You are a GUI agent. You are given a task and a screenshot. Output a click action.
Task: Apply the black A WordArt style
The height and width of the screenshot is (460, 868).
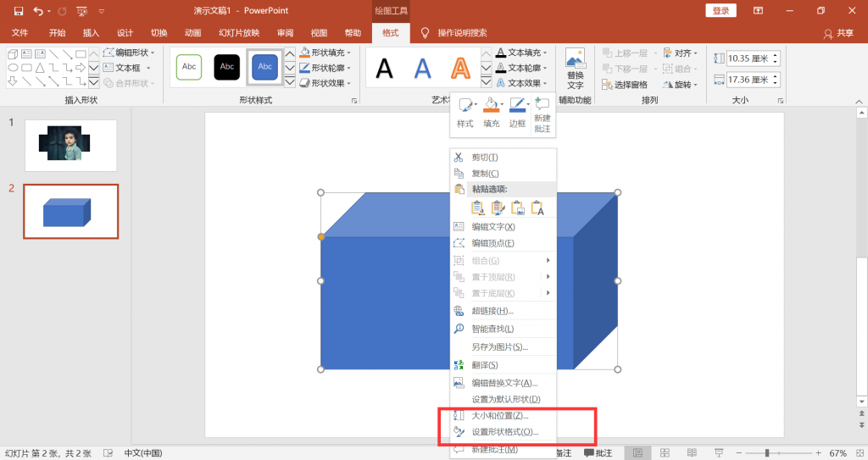click(384, 69)
